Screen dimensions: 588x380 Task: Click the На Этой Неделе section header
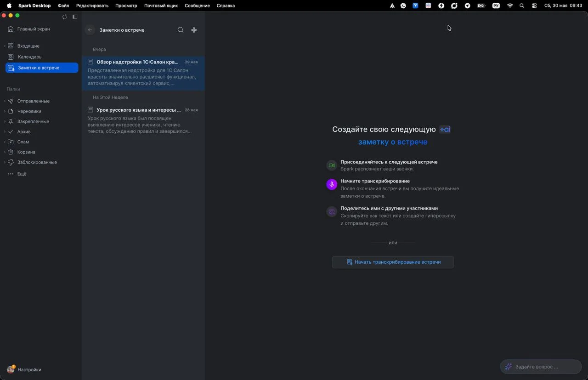click(110, 97)
